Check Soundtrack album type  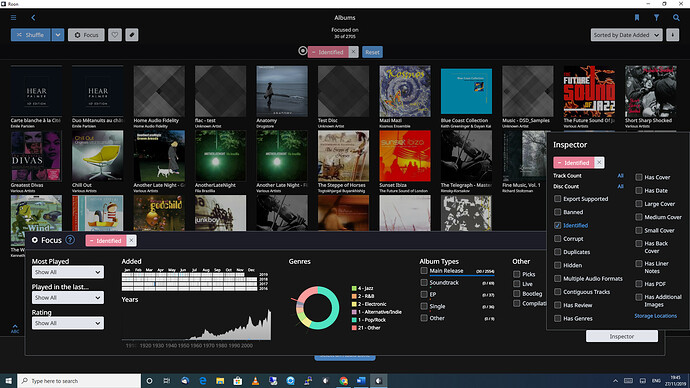(x=424, y=282)
